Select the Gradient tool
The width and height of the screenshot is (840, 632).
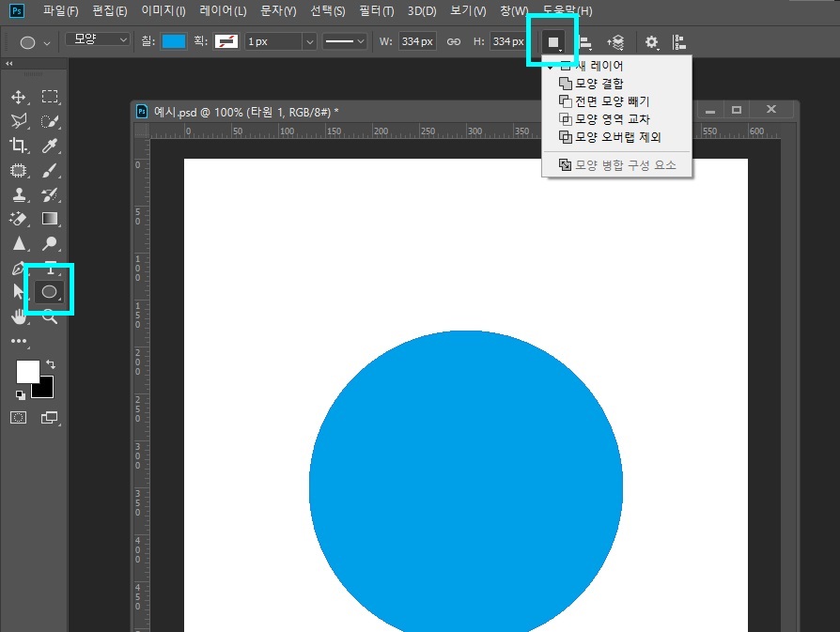click(49, 219)
